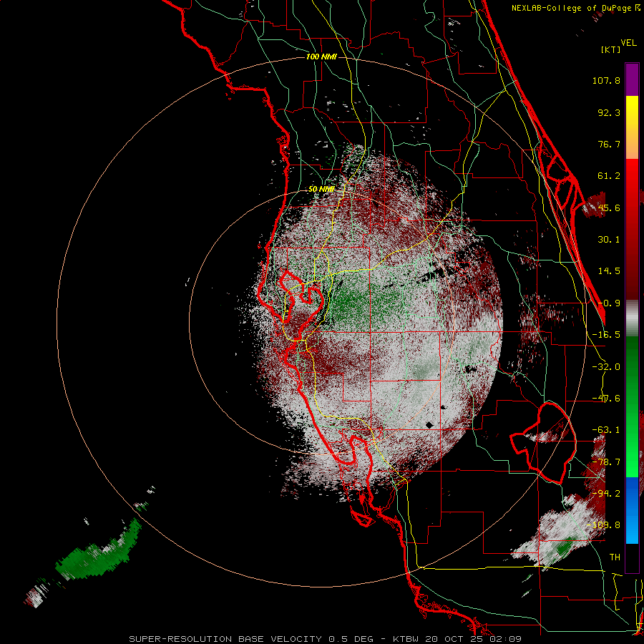The image size is (644, 644).
Task: Select the 92.3 value on velocity scale
Action: click(x=609, y=112)
